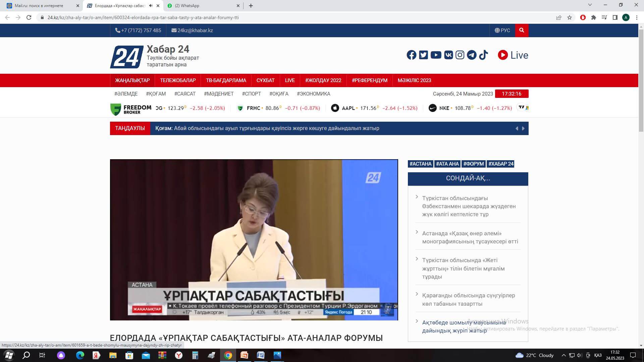Click the #АСТАНА tag
The height and width of the screenshot is (362, 644).
coord(421,164)
